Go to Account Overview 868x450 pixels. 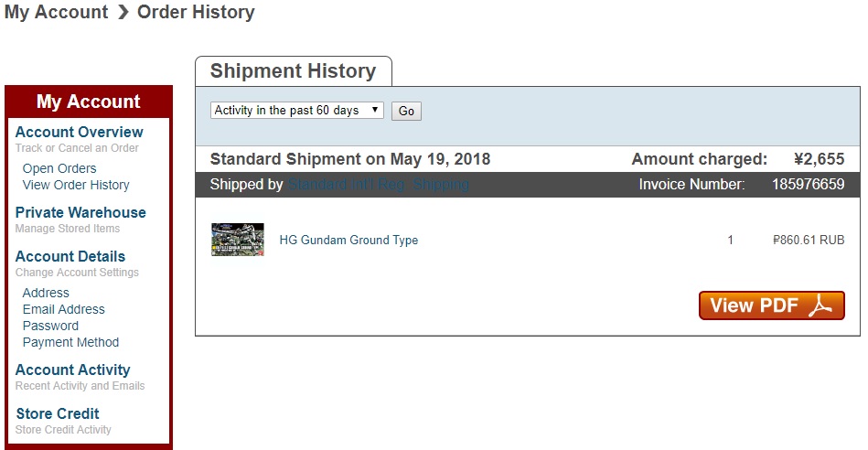tap(79, 133)
